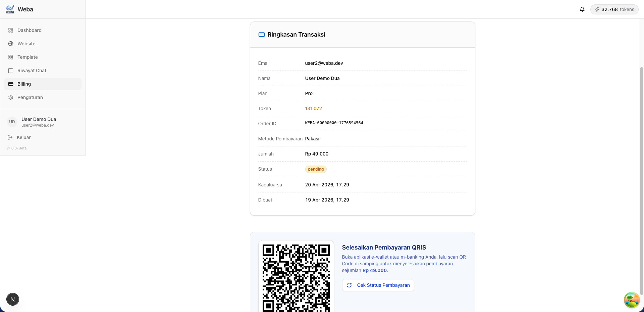Click the Order ID label

[267, 124]
